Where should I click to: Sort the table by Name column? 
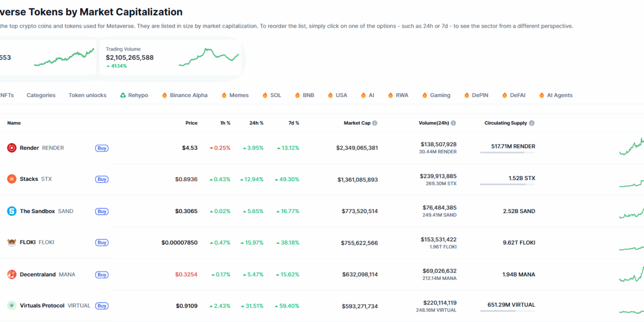pyautogui.click(x=14, y=123)
